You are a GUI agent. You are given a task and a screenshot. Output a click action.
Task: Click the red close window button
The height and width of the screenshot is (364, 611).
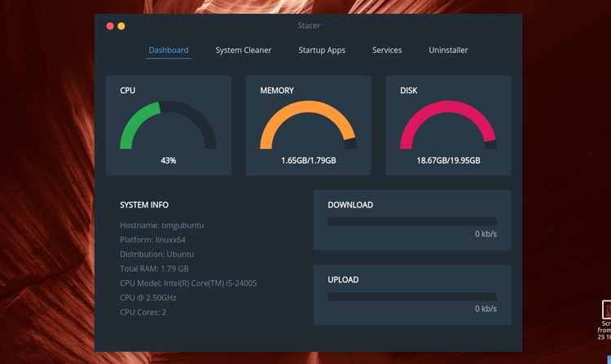(x=110, y=26)
